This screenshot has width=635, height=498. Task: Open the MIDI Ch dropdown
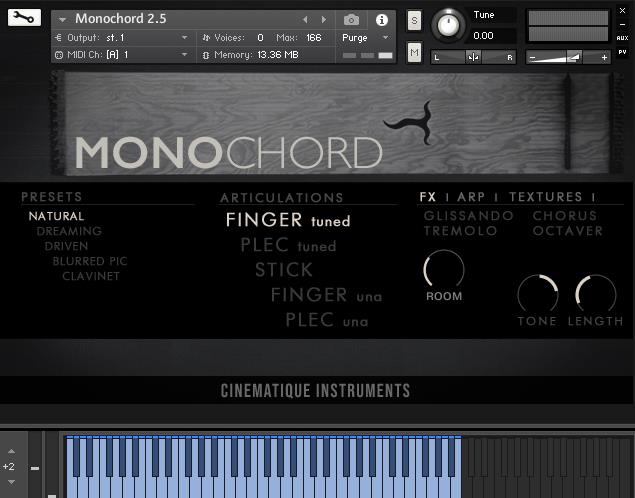tap(184, 54)
